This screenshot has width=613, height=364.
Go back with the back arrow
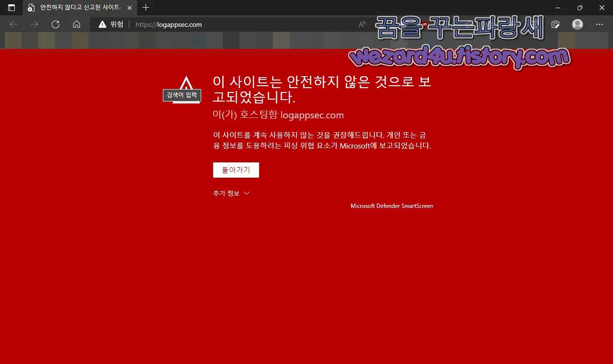[x=13, y=24]
